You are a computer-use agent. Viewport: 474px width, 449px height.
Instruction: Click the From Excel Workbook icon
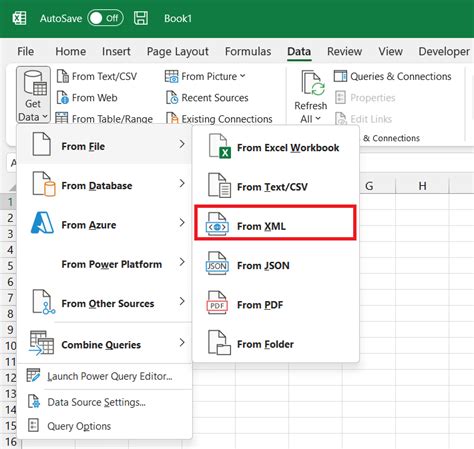(x=220, y=146)
